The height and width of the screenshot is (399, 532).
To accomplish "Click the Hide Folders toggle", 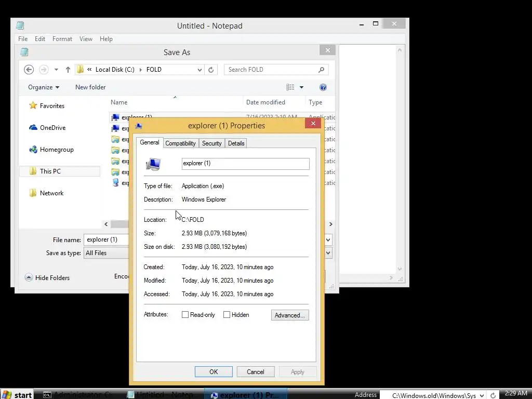I will (47, 277).
